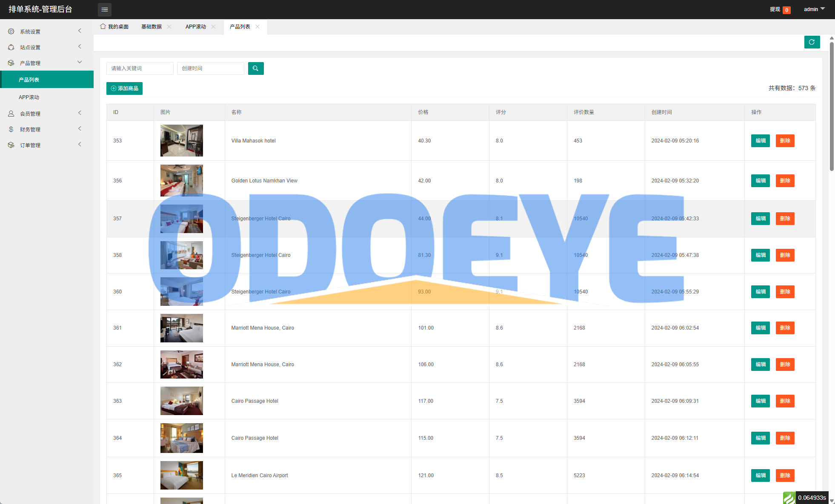Click the 站点设置 sidebar icon
835x504 pixels.
[11, 47]
